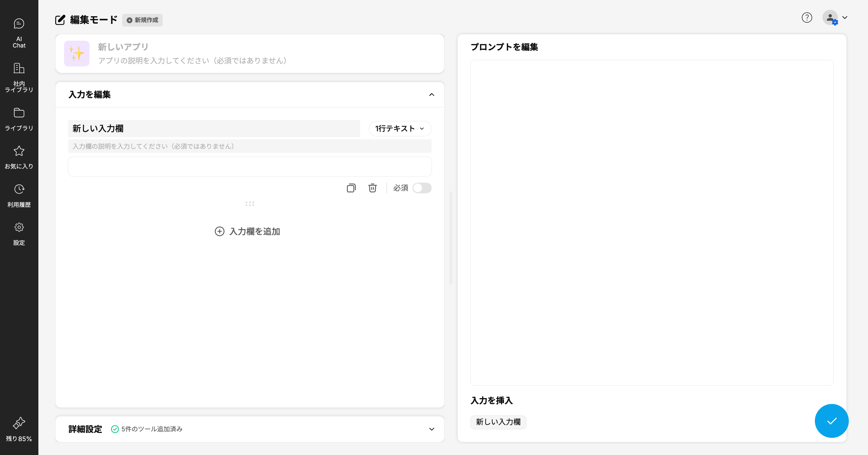Insert 新しい入力欄 chip into prompt
The height and width of the screenshot is (455, 868).
click(x=498, y=422)
